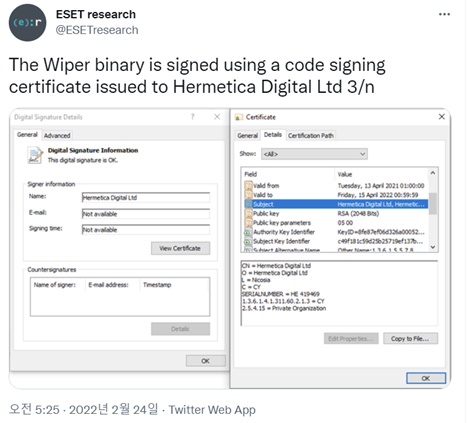Click the help question mark in Digital Signature Details
This screenshot has height=423, width=468.
(192, 117)
